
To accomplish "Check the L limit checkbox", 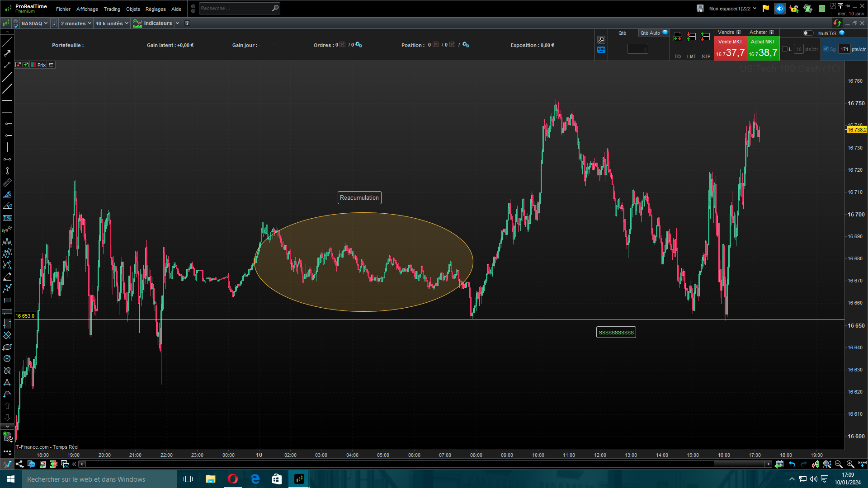I will pos(785,49).
